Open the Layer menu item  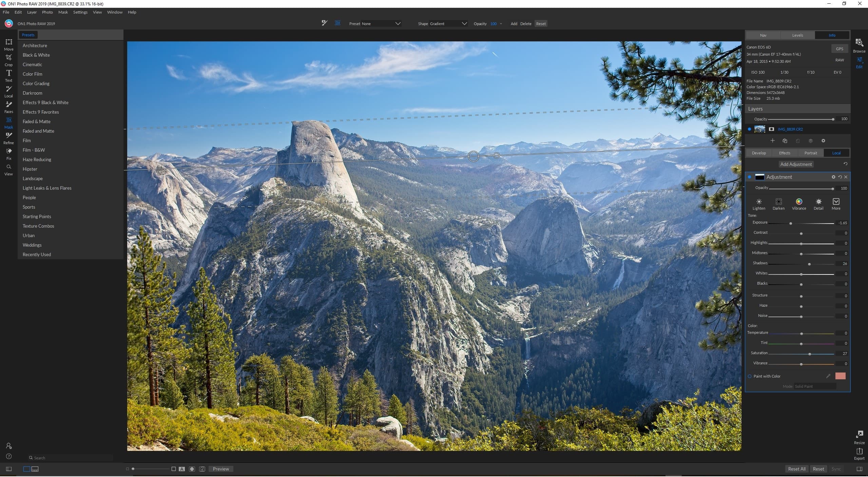32,12
